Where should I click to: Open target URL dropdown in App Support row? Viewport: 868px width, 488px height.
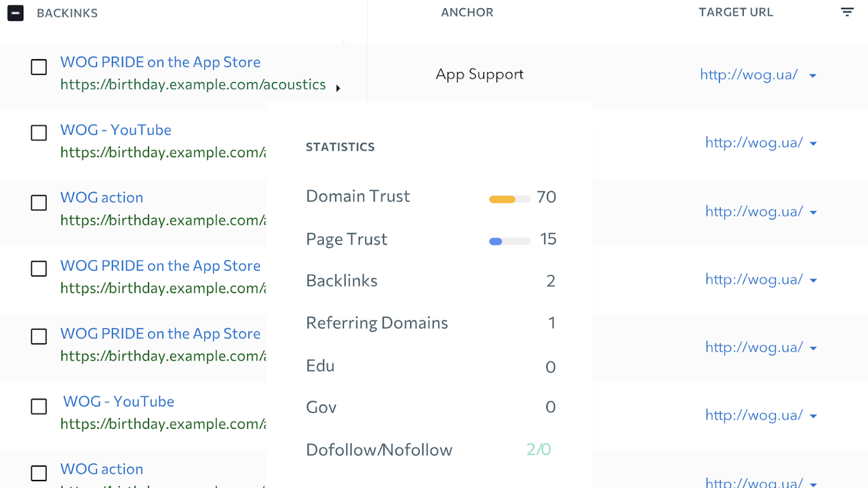(x=812, y=76)
